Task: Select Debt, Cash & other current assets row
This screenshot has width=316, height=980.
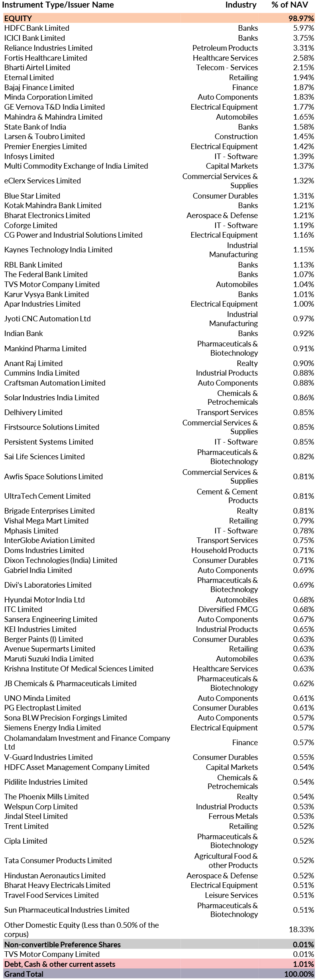Action: [x=60, y=964]
